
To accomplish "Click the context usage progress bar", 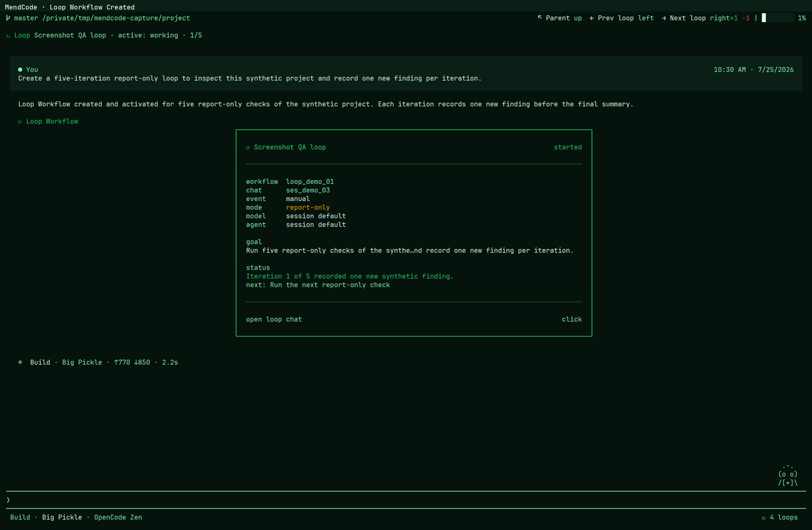I will (778, 18).
